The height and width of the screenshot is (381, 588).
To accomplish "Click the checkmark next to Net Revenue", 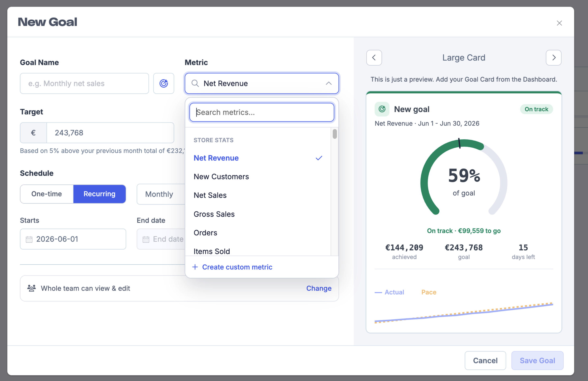I will click(x=319, y=158).
